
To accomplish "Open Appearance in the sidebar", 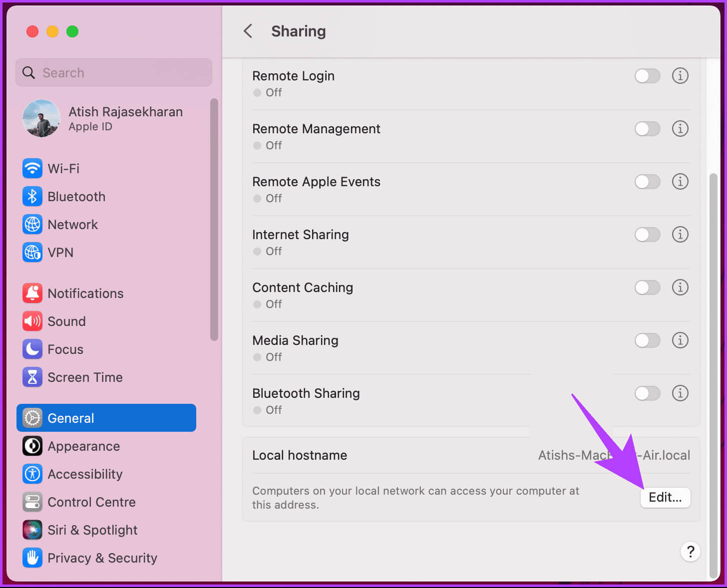I will tap(83, 446).
